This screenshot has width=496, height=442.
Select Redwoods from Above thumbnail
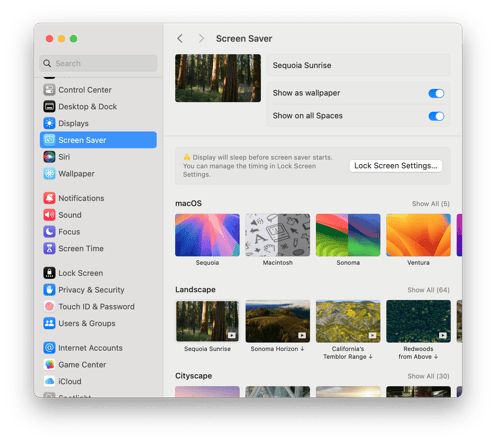coord(418,321)
